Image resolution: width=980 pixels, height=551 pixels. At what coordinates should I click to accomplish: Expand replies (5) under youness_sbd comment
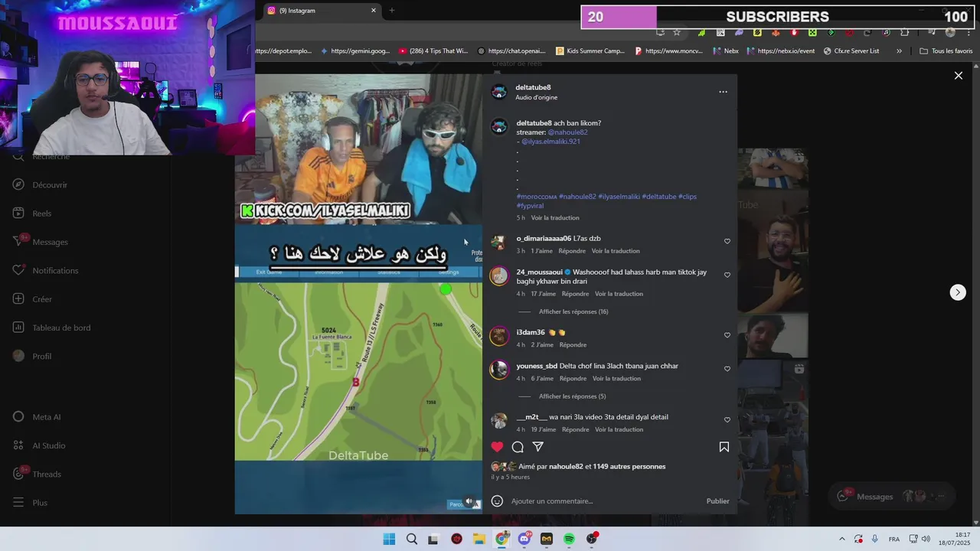pyautogui.click(x=572, y=396)
